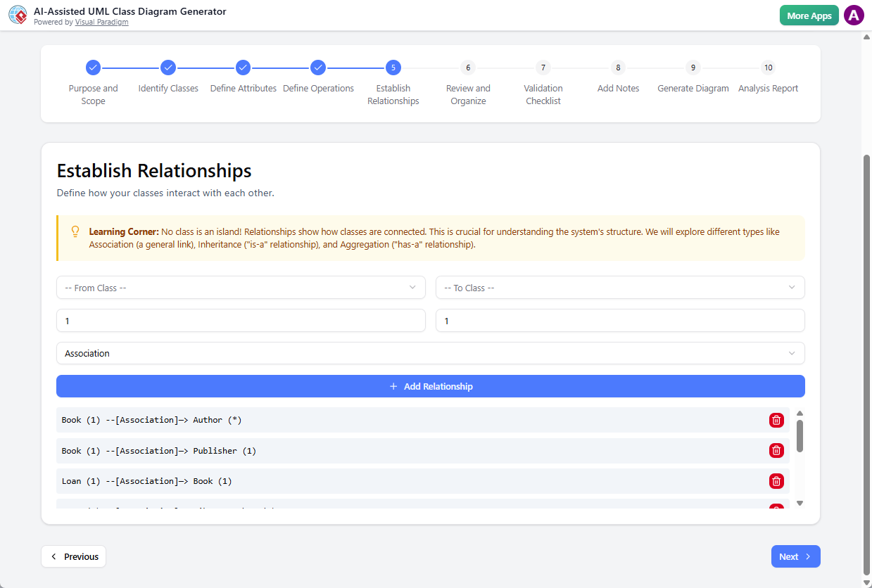This screenshot has width=872, height=588.
Task: Delete the Book to Author relationship
Action: pyautogui.click(x=776, y=420)
